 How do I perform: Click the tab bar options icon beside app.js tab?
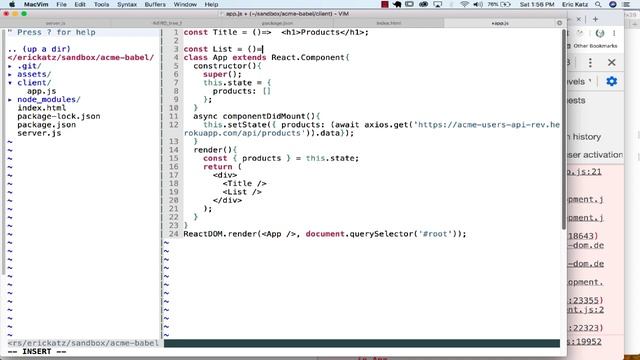pyautogui.click(x=560, y=23)
